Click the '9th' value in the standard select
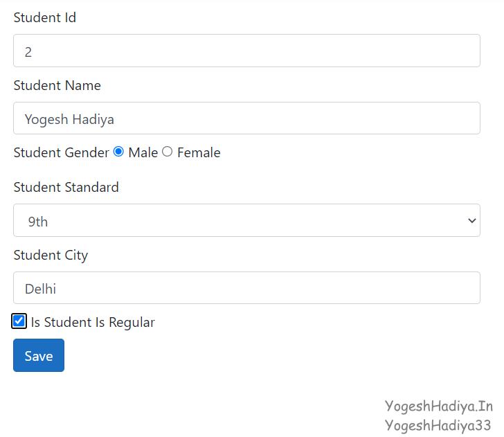 tap(39, 222)
